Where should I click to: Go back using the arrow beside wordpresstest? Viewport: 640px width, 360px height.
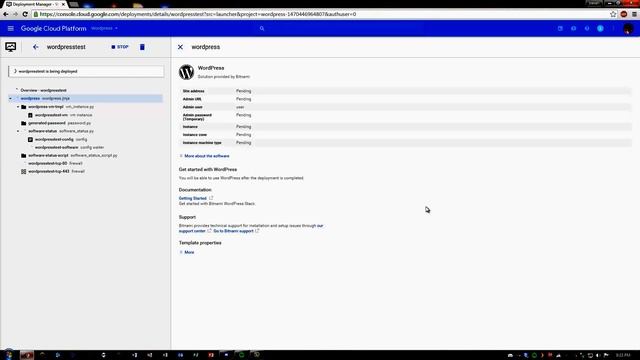click(36, 47)
